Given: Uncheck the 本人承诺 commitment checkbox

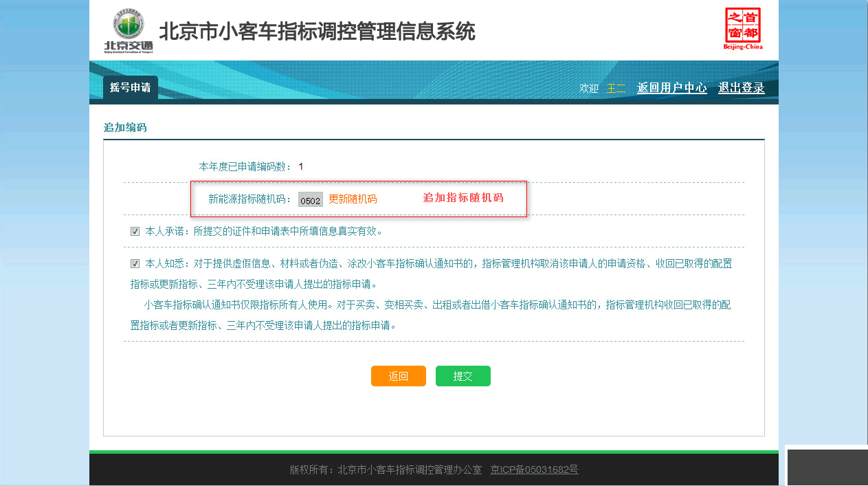Looking at the screenshot, I should point(135,231).
